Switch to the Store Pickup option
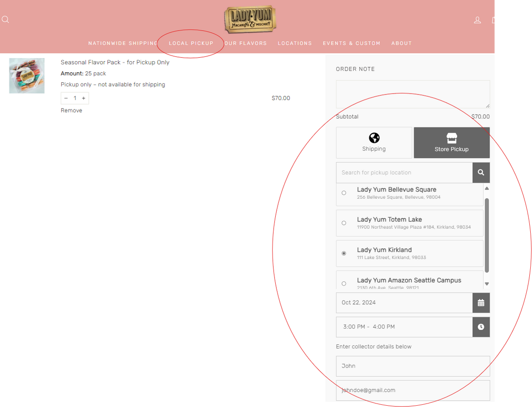Viewport: 532px width, 407px height. point(451,142)
